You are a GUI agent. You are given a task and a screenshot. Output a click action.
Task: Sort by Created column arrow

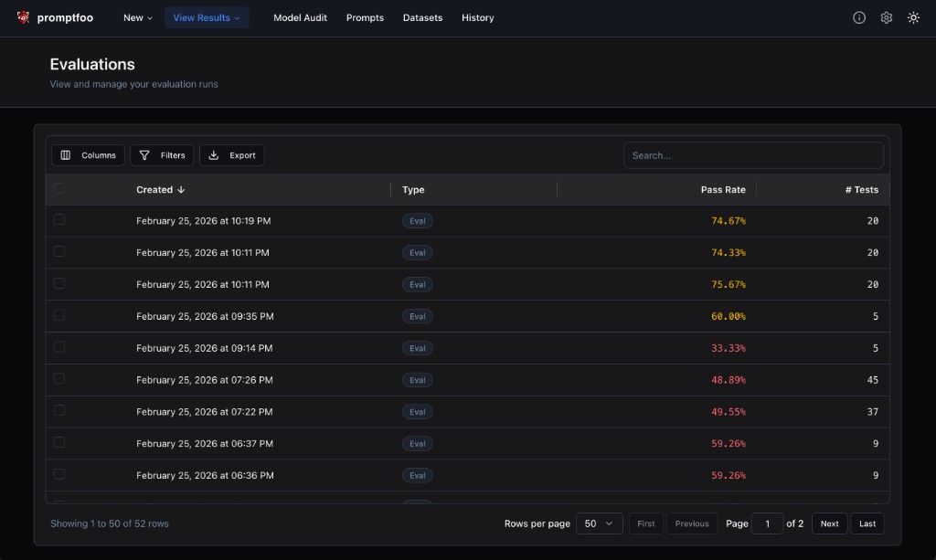coord(181,190)
